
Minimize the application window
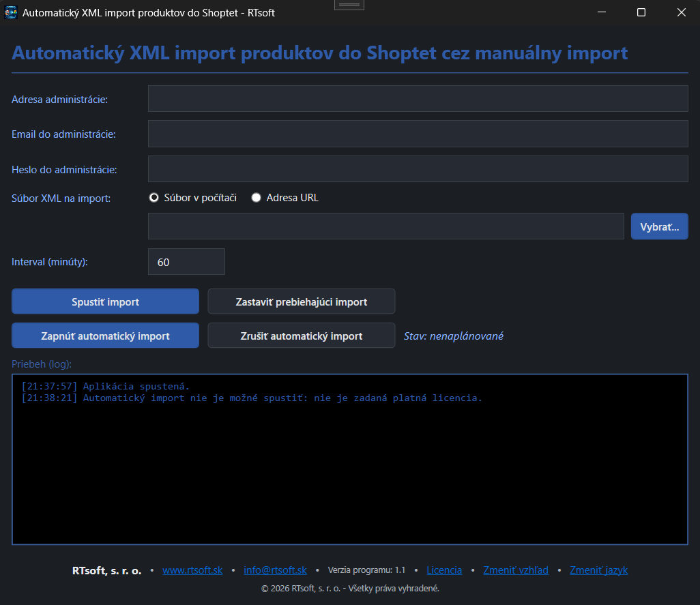[602, 12]
